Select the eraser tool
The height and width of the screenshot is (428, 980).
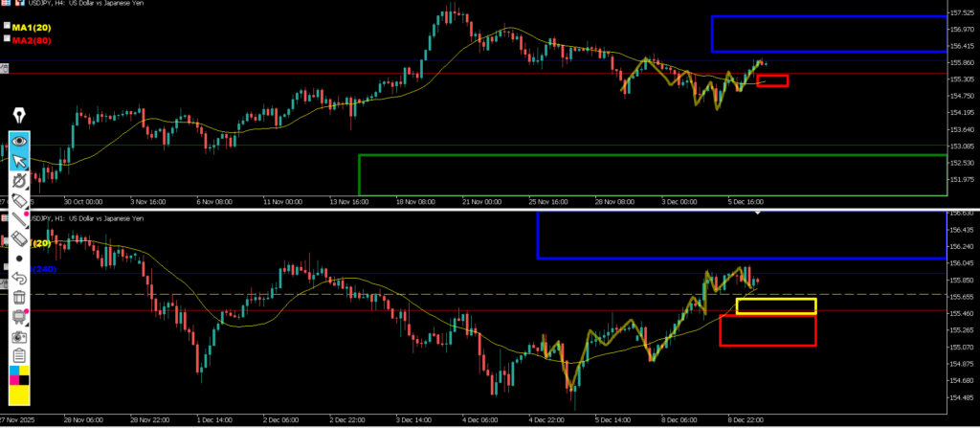point(19,237)
